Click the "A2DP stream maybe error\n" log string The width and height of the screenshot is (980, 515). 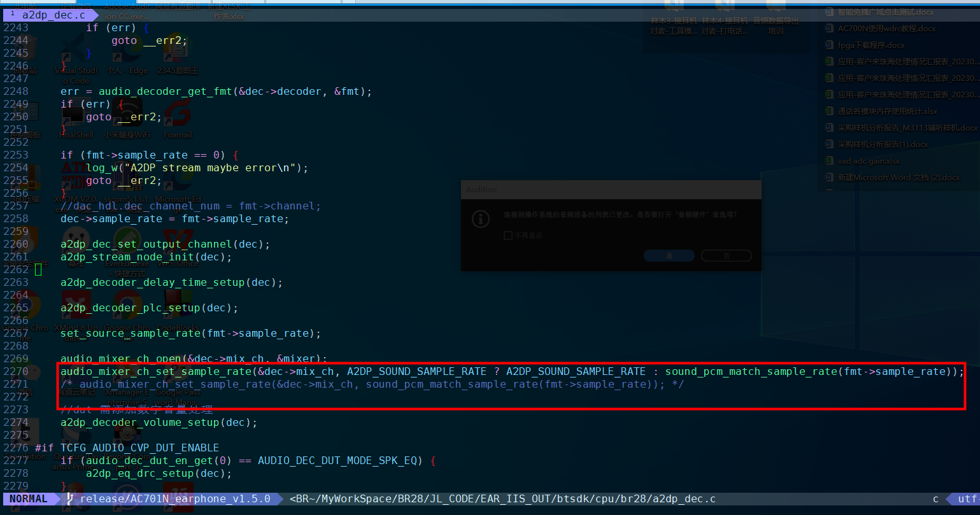click(x=210, y=168)
